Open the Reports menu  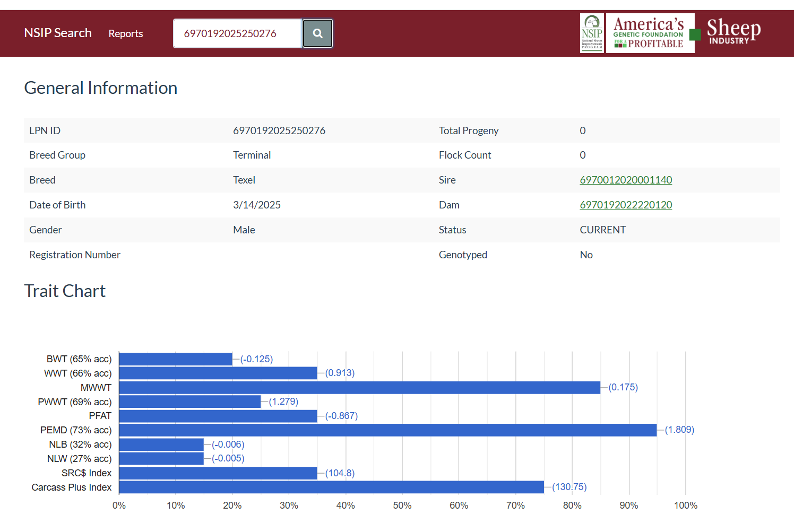pos(125,33)
